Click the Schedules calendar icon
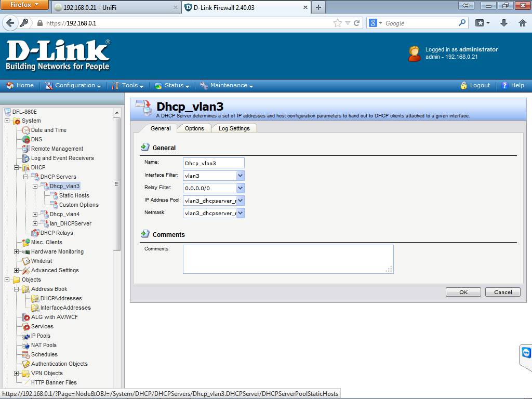532x399 pixels. point(26,354)
